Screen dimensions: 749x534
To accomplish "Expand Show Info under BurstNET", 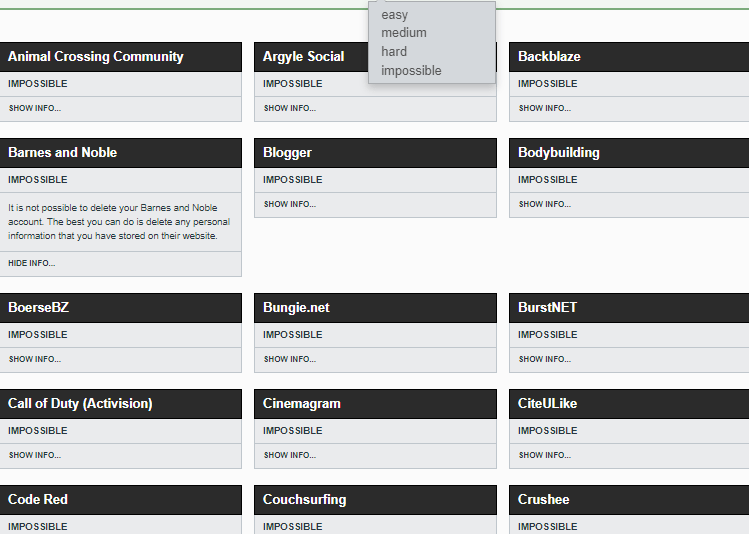I will [545, 359].
